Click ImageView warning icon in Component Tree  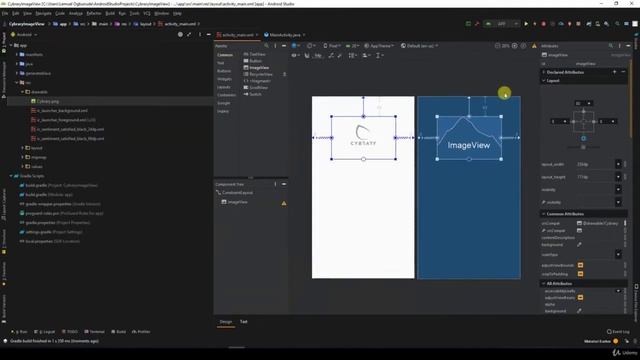pos(284,203)
